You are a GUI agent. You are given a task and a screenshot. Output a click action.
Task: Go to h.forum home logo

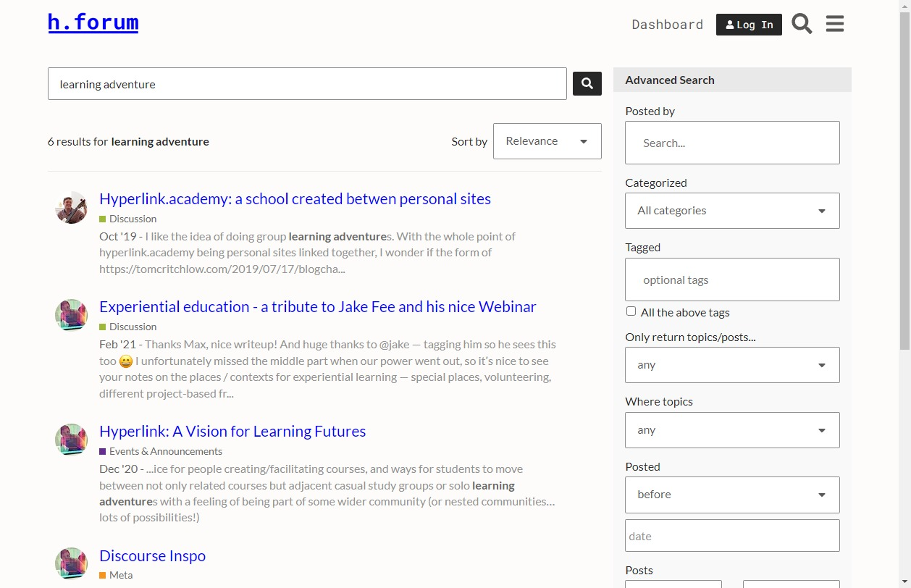(x=93, y=22)
